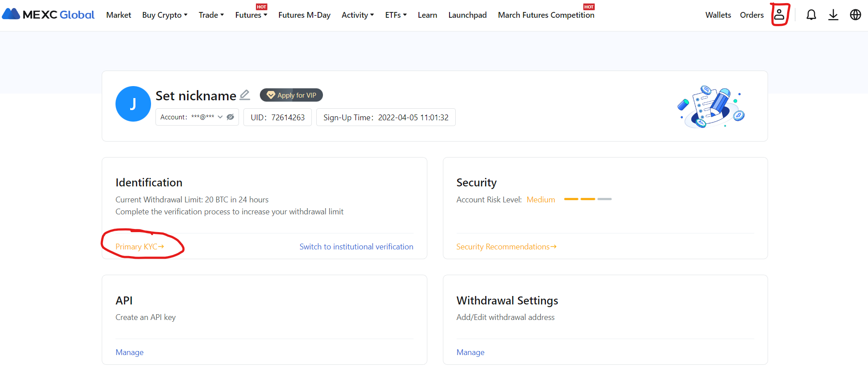
Task: Open the Buy Crypto dropdown
Action: [165, 15]
